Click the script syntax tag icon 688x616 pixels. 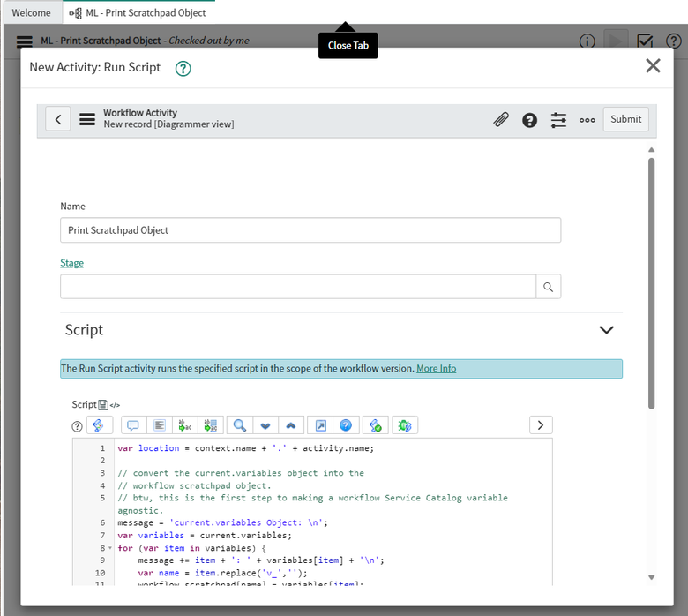tap(115, 405)
